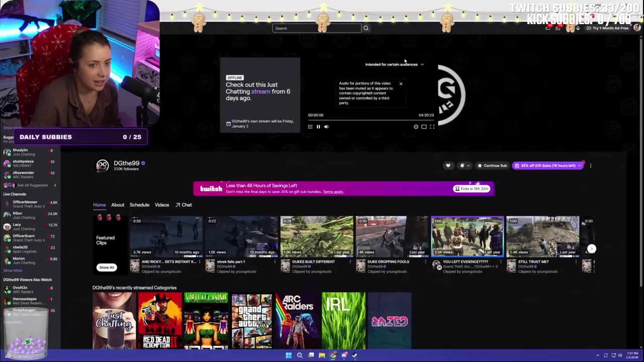Expand 'Intended for certain audiences' label
This screenshot has height=362, width=644.
click(394, 64)
